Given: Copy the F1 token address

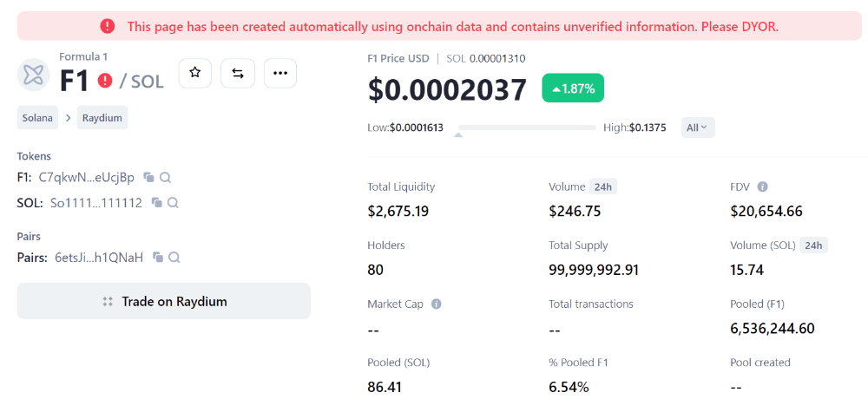Looking at the screenshot, I should [149, 178].
